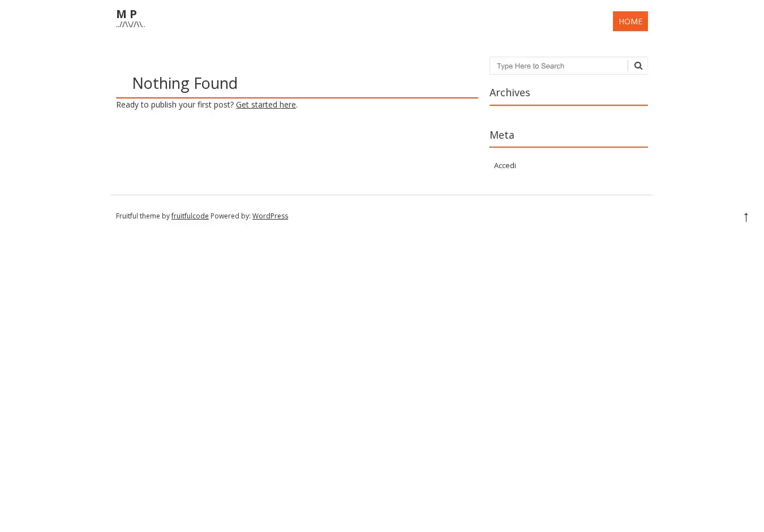This screenshot has width=764, height=532.
Task: Click the back-to-top arrow
Action: coord(746,217)
